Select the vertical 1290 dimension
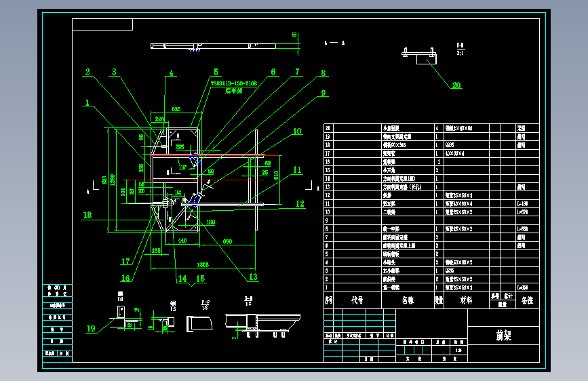The width and height of the screenshot is (588, 381). pos(112,180)
